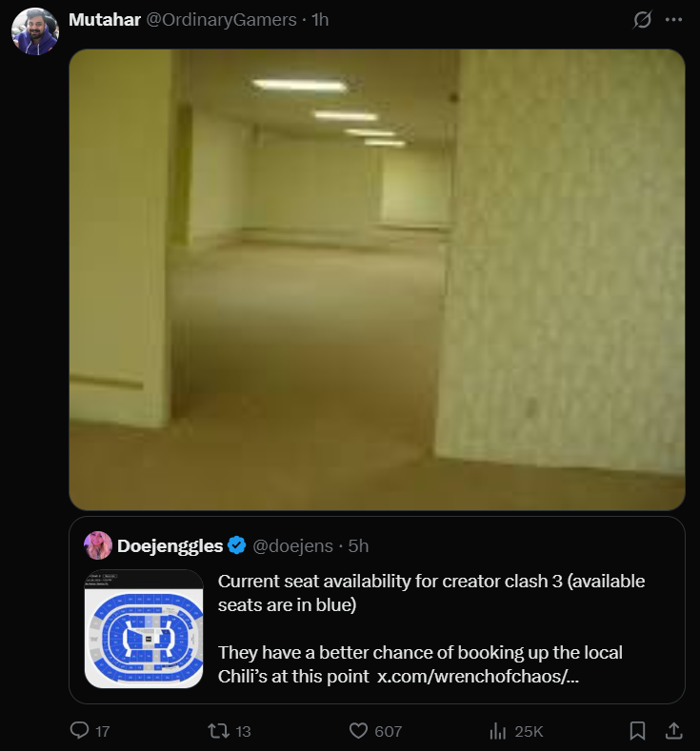Open the Backrooms image attachment
700x751 pixels.
[x=377, y=280]
